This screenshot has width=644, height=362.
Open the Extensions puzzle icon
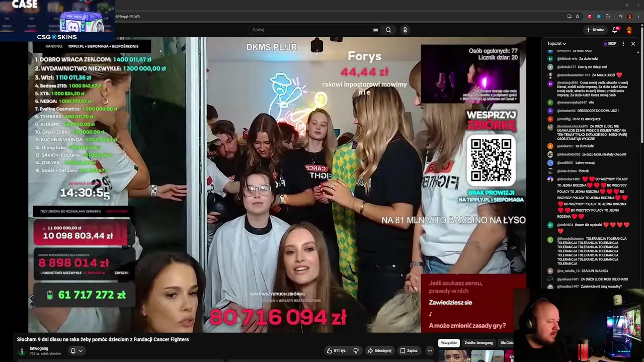coord(608,16)
